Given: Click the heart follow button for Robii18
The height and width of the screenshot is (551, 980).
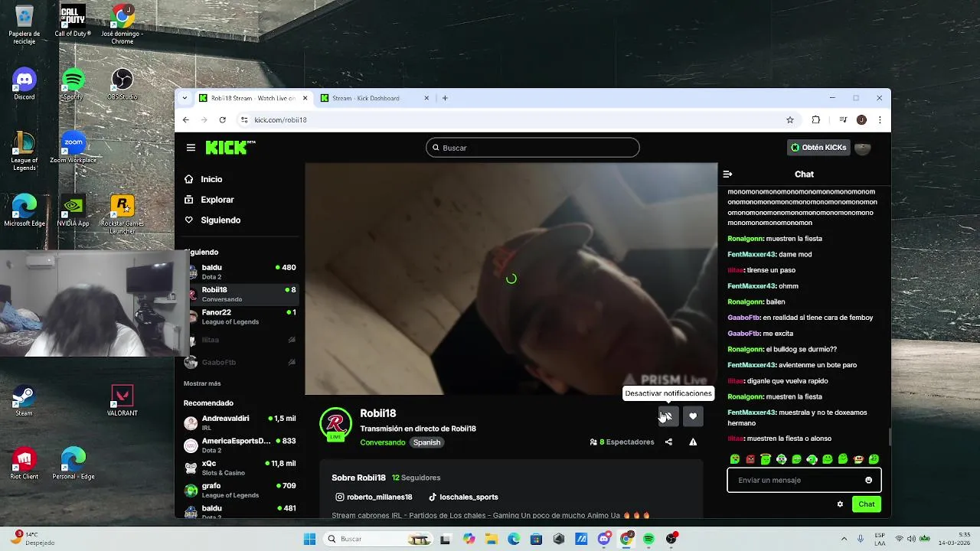Looking at the screenshot, I should (693, 416).
